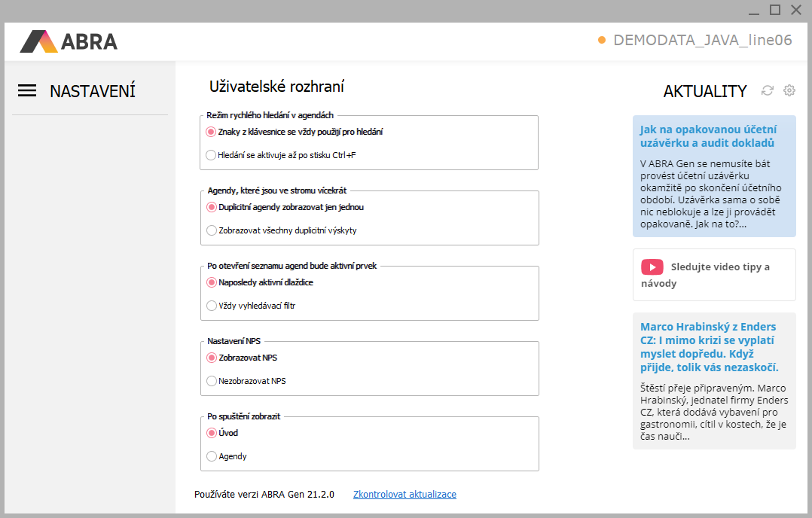
Task: Select 'Zobrazovat všechny duplicitní výskyty' option
Action: tap(212, 230)
